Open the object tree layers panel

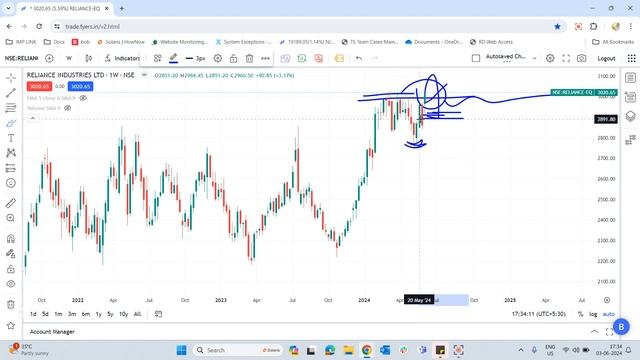[x=630, y=116]
